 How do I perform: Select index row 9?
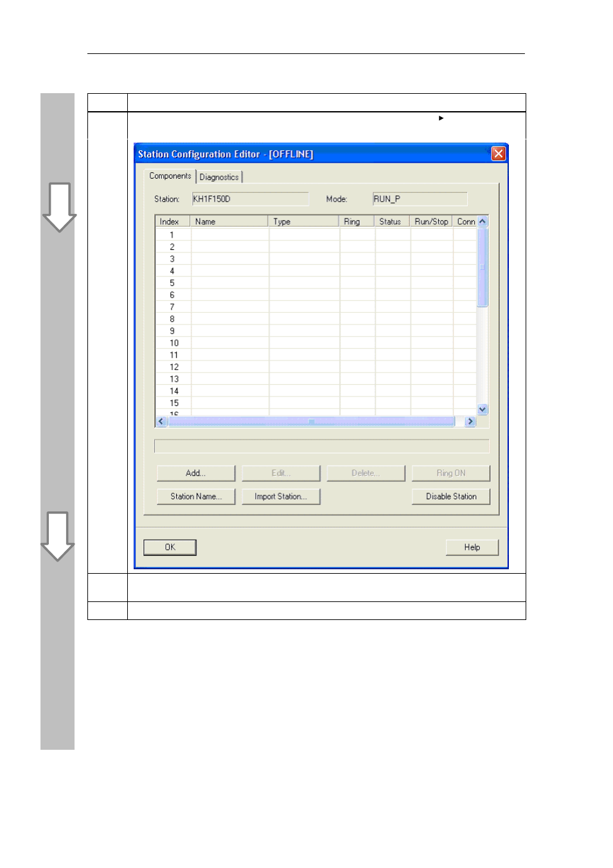tap(316, 332)
